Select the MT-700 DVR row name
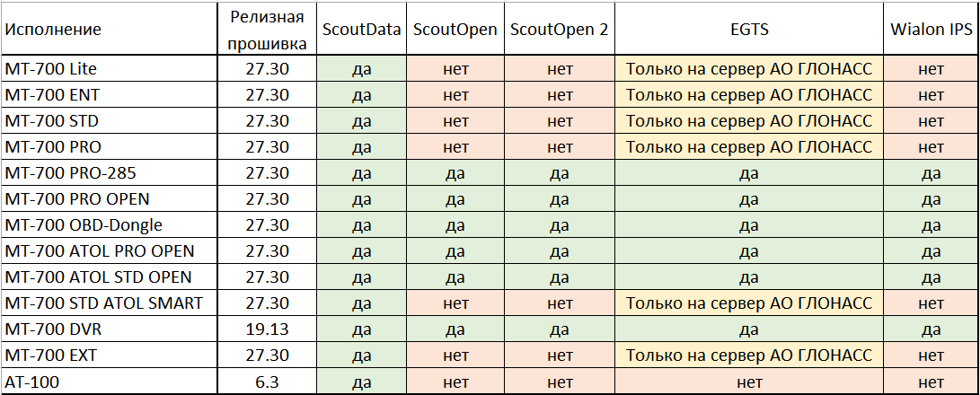 click(x=50, y=329)
